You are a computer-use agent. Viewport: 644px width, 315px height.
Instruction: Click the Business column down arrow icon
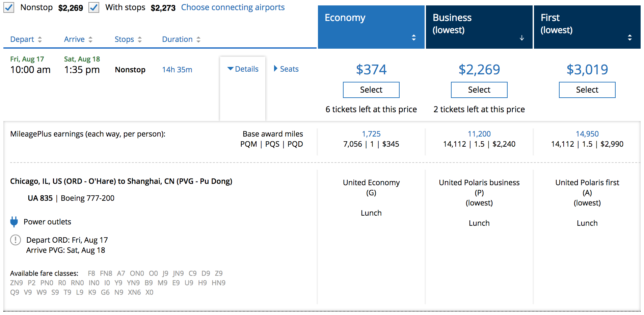pyautogui.click(x=521, y=38)
